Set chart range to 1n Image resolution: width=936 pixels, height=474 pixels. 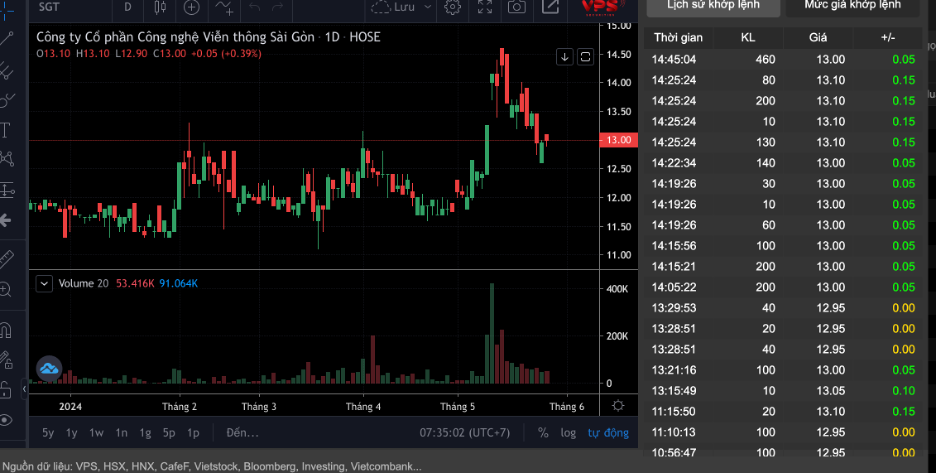[121, 433]
